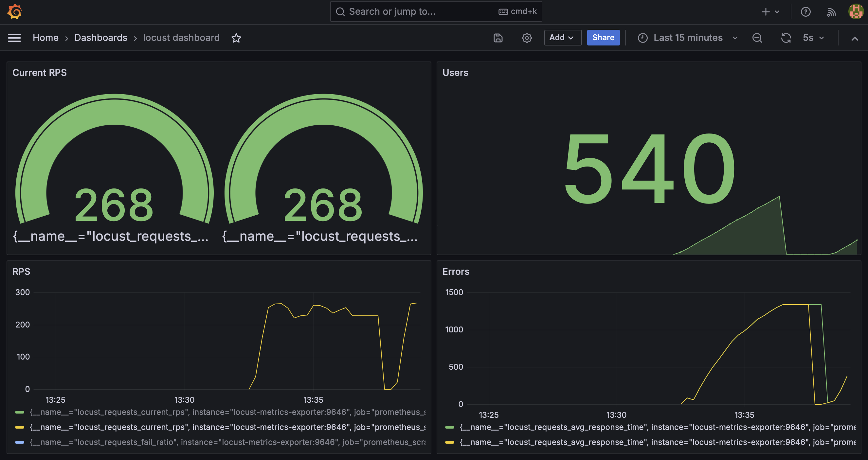Open dashboard settings gear icon
Screen dimensions: 868x460
point(527,38)
